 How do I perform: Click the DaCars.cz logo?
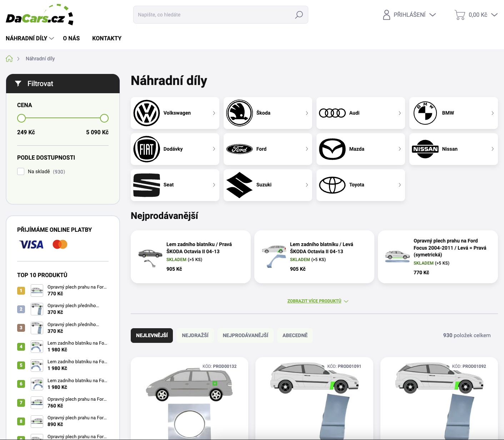tap(40, 15)
